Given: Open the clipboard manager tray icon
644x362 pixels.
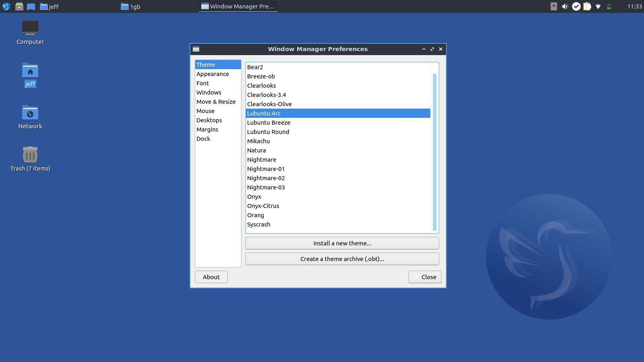Looking at the screenshot, I should click(x=587, y=6).
